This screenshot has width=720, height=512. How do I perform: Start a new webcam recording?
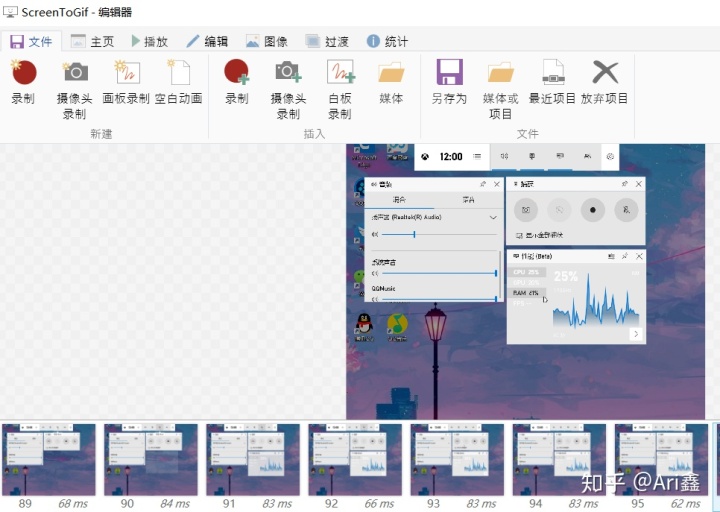click(74, 90)
